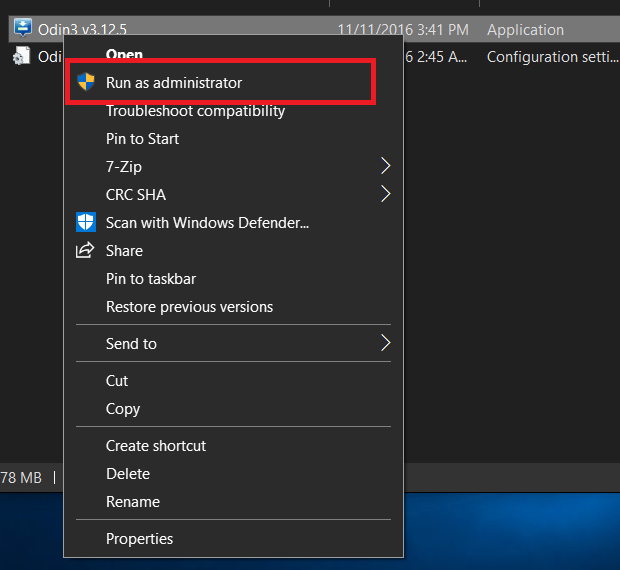
Task: Expand the Send to submenu arrow
Action: (386, 343)
